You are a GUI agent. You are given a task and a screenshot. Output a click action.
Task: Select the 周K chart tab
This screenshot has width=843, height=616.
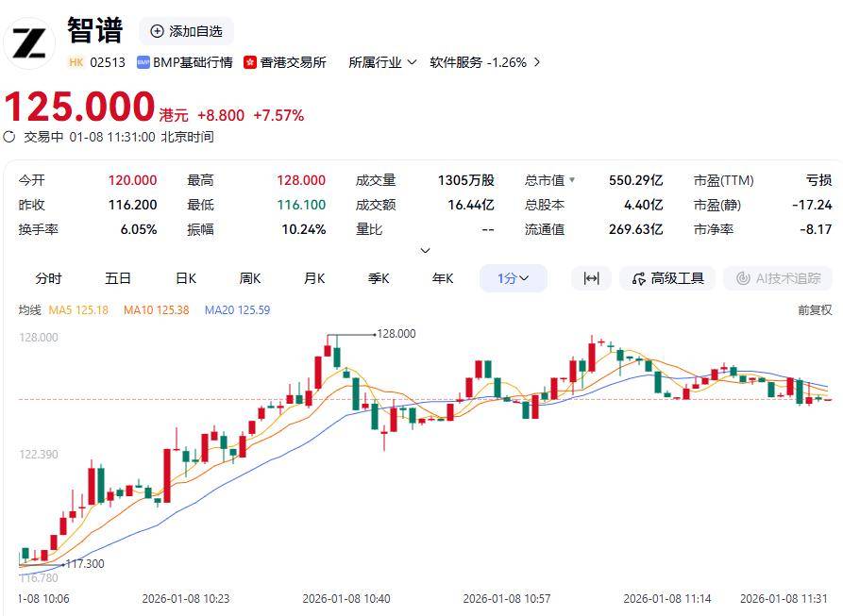click(250, 278)
